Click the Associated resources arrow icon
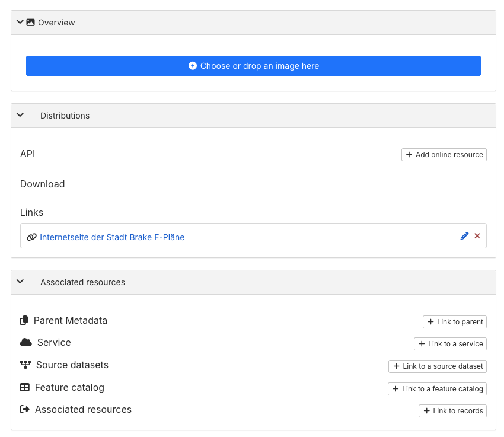The width and height of the screenshot is (504, 437). click(x=25, y=410)
